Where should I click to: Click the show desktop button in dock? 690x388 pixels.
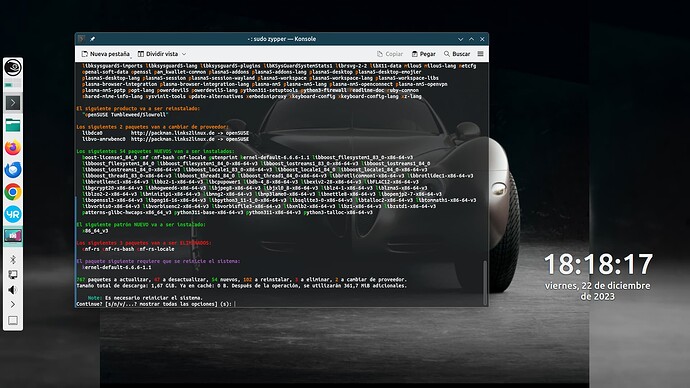13,320
